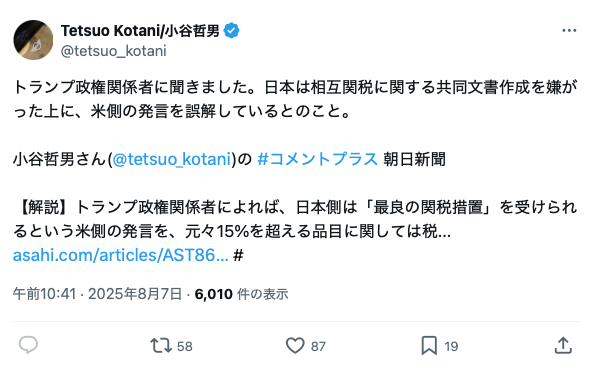
Task: Click the like count 87
Action: [x=318, y=346]
